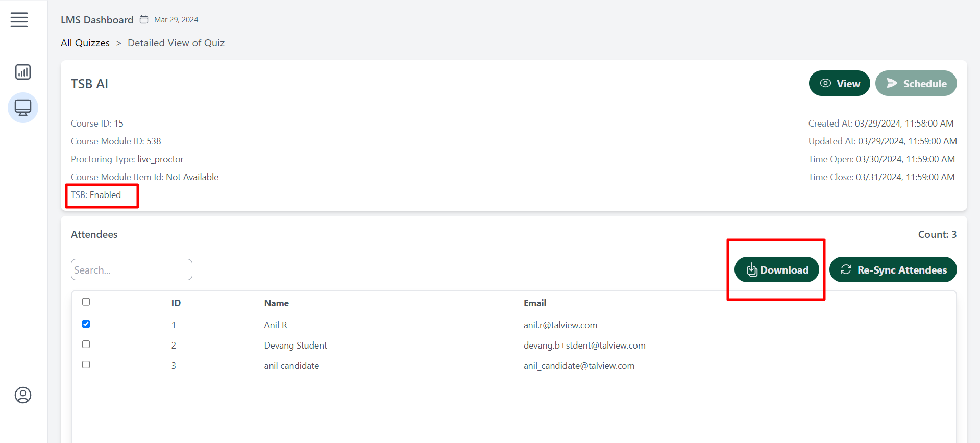Click the View quiz button
The width and height of the screenshot is (980, 443).
point(840,83)
